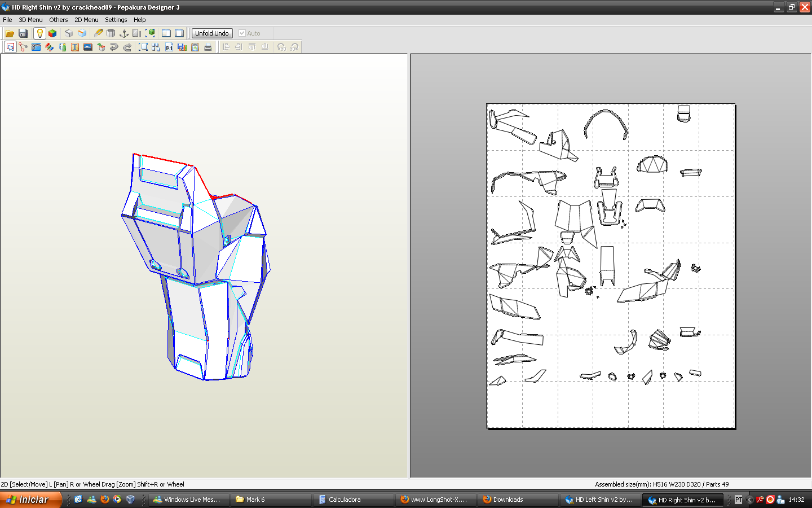Open the Others menu
The width and height of the screenshot is (812, 508).
59,20
